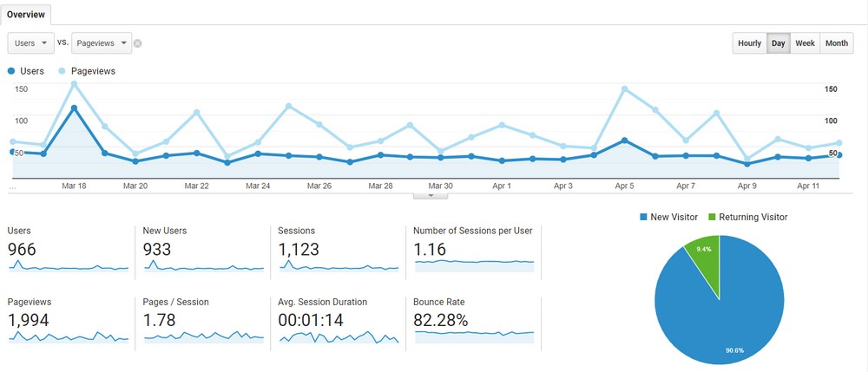Viewport: 868px width, 372px height.
Task: Open the Bounce Rate sparkline 82.28%
Action: [x=475, y=336]
